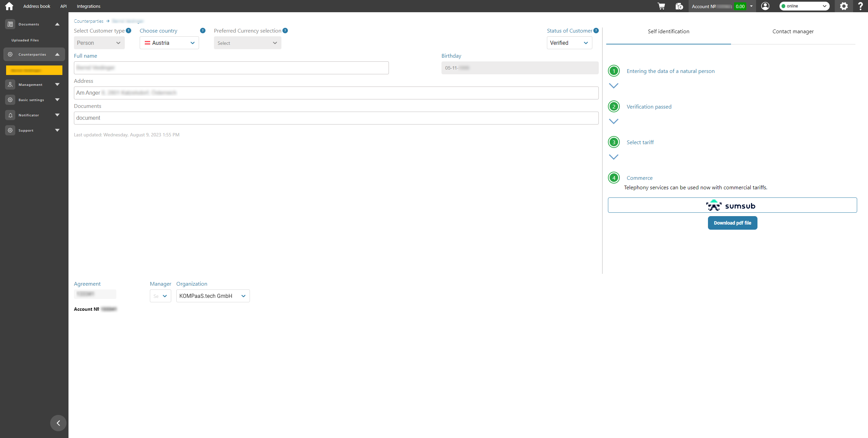
Task: Open the Organization dropdown KOMPaaS.tech GmbH
Action: pyautogui.click(x=213, y=296)
